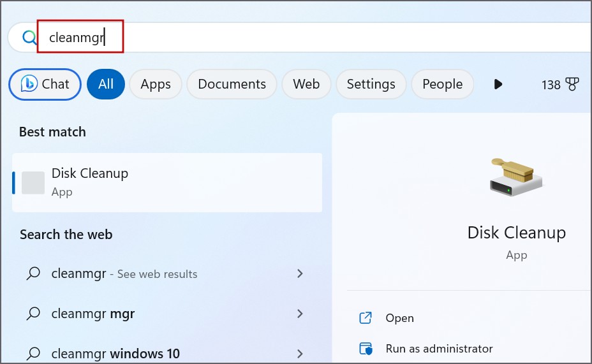Viewport: 592px width, 364px height.
Task: Click the large Disk Cleanup drive icon
Action: tap(516, 178)
